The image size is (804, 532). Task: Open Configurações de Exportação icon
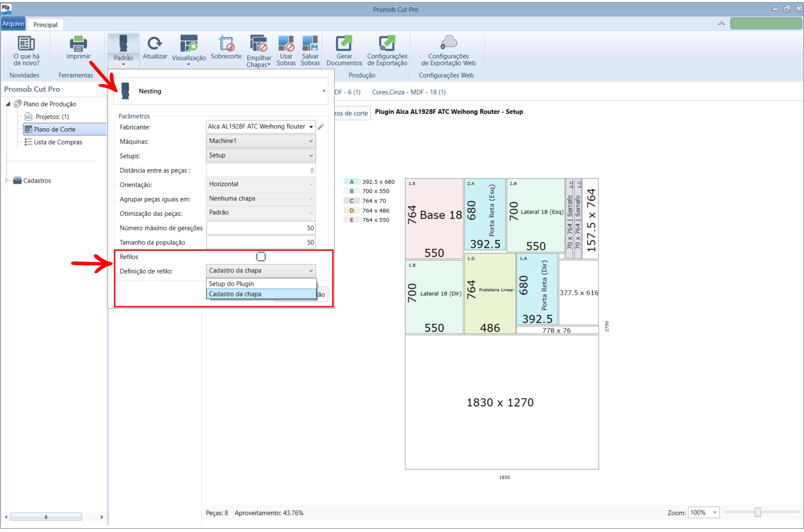coord(387,43)
